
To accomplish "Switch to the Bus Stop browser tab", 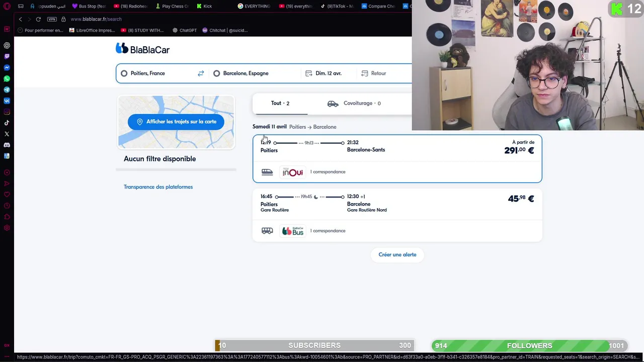I will pos(89,6).
